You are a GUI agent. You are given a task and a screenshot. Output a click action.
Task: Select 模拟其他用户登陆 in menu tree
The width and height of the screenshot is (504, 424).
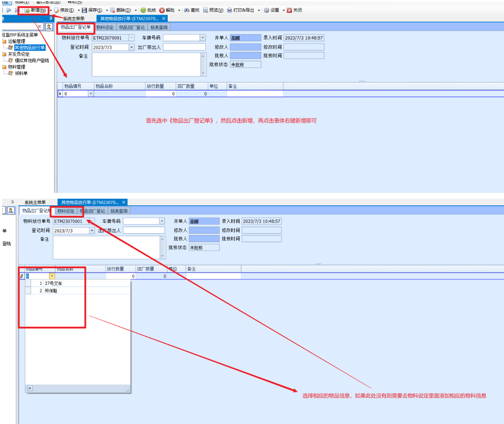(x=32, y=60)
